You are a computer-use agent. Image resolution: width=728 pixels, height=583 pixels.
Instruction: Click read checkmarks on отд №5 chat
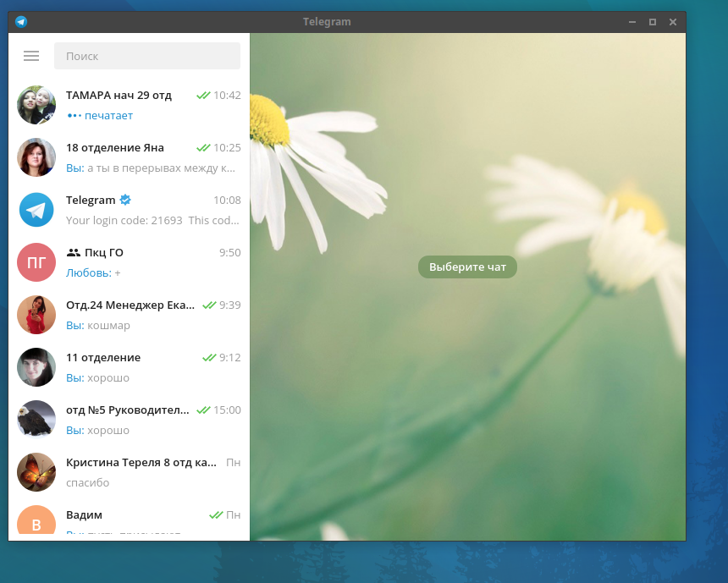203,410
